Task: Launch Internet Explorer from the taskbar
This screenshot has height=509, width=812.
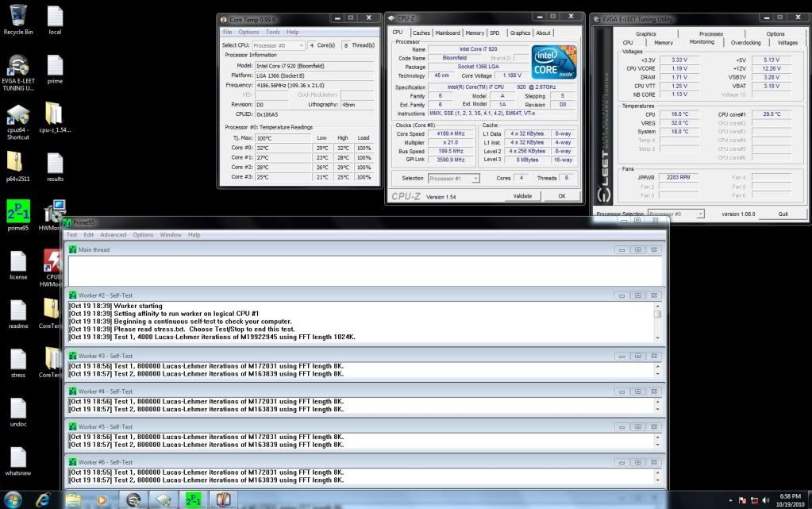Action: 43,499
